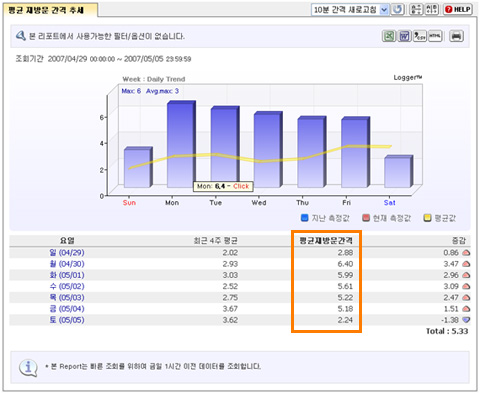The image size is (480, 394).
Task: Click the up-trend arrow next to 1.51
Action: pos(466,309)
